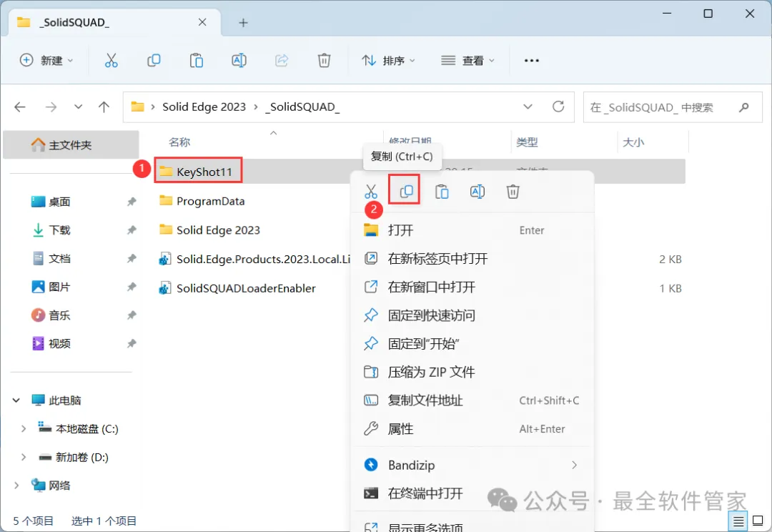
Task: Collapse the 此电脑 tree node
Action: (16, 400)
